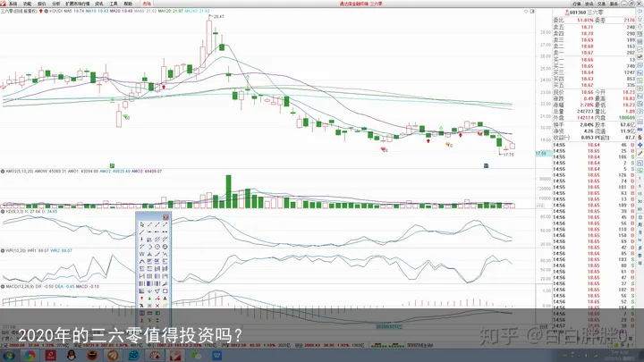
Task: Click the 17.75 low price label
Action: coord(508,155)
